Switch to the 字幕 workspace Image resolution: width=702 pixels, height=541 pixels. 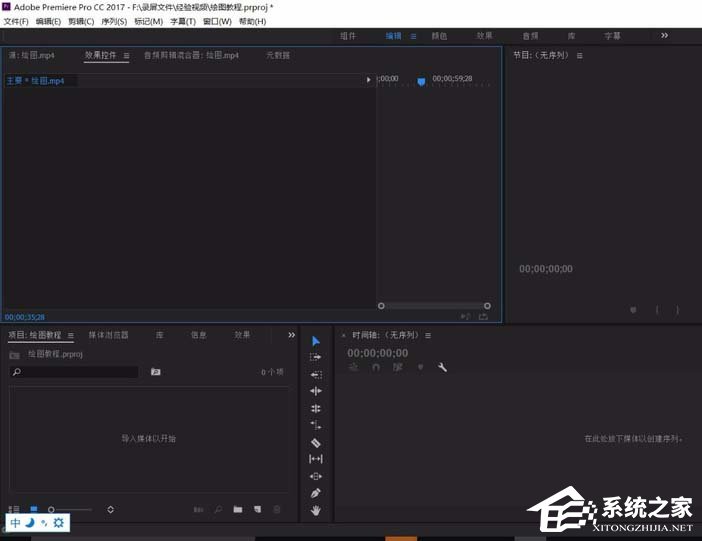click(x=612, y=36)
